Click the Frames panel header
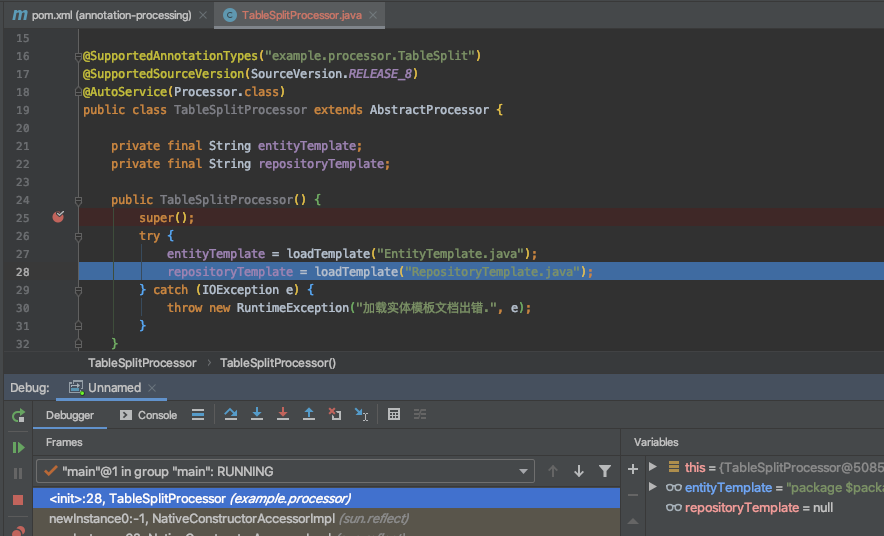This screenshot has height=536, width=884. click(x=64, y=442)
